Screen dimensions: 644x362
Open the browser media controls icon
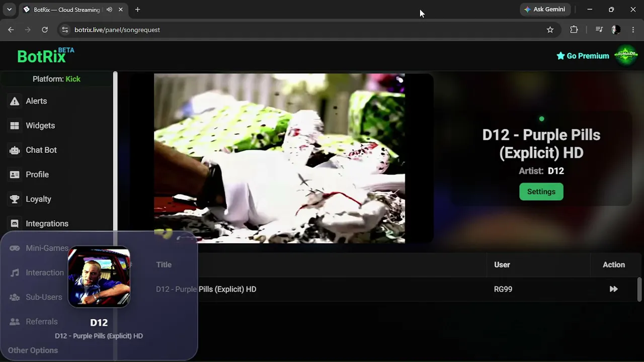[x=599, y=30]
